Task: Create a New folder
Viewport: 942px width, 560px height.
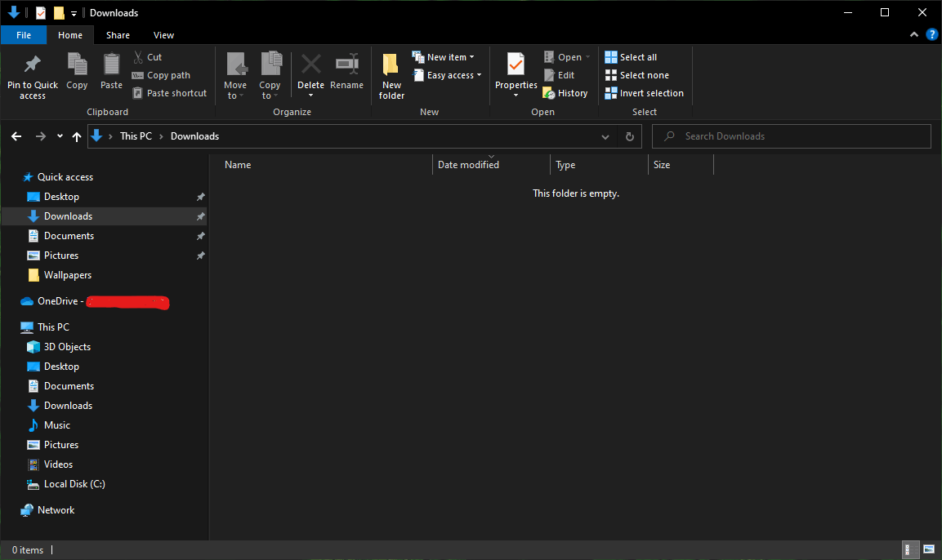Action: click(391, 76)
